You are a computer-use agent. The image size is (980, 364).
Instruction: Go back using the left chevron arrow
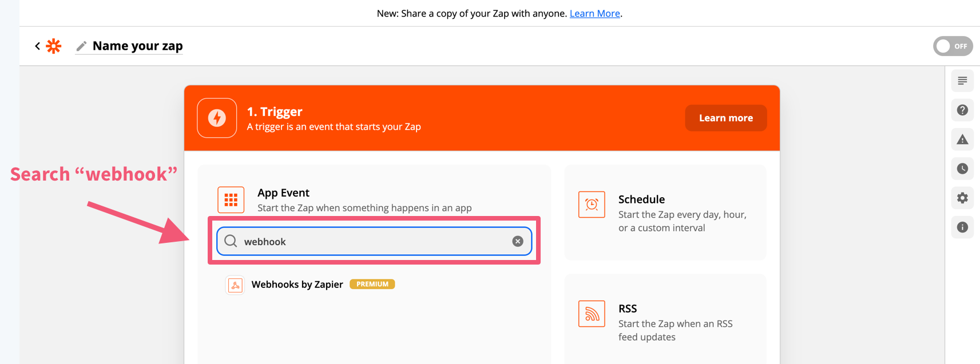(x=37, y=46)
